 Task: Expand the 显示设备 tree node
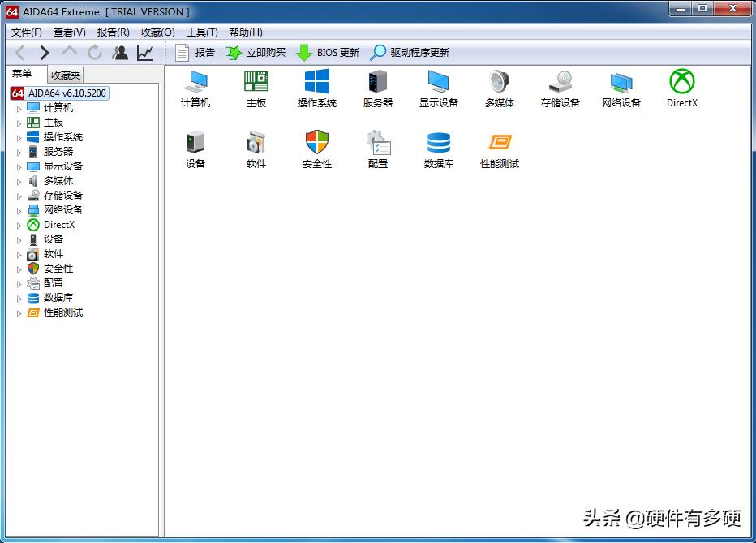pos(19,166)
